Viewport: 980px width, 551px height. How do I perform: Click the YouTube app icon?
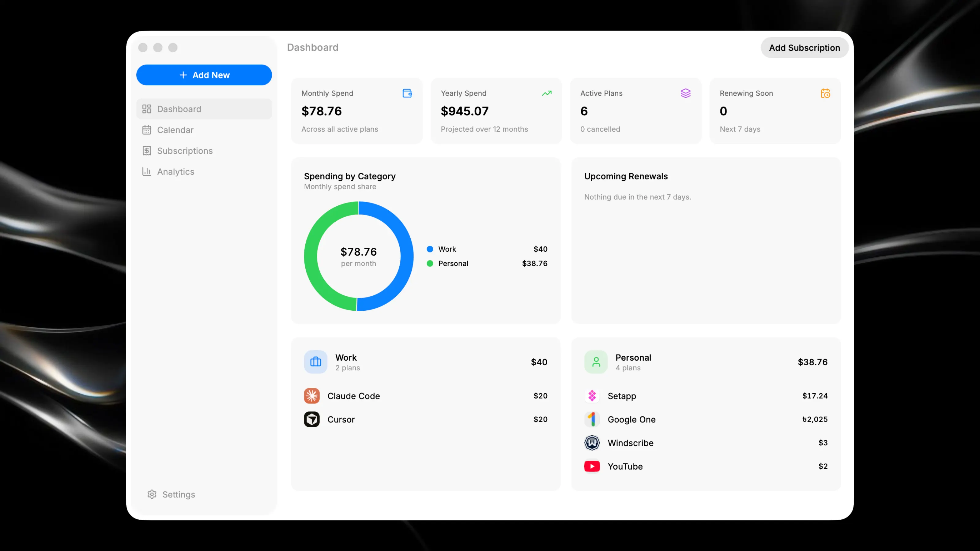click(592, 467)
